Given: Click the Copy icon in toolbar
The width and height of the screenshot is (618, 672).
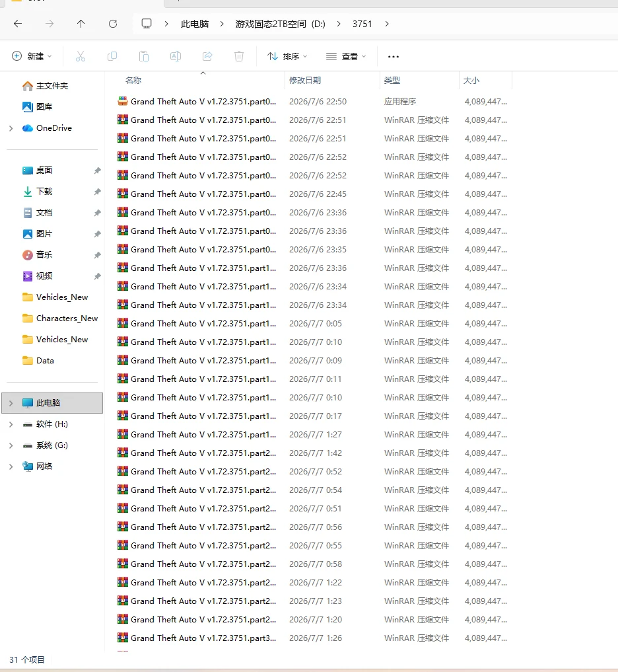Looking at the screenshot, I should pos(112,56).
